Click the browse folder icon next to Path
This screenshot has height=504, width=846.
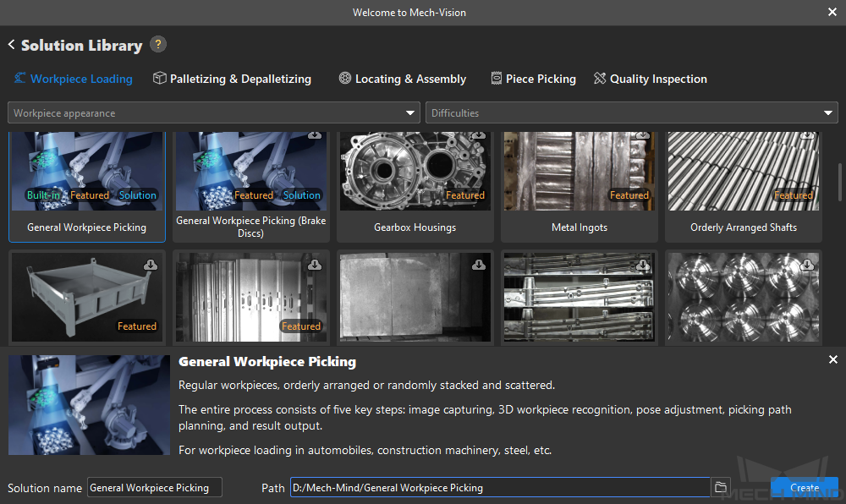(720, 487)
